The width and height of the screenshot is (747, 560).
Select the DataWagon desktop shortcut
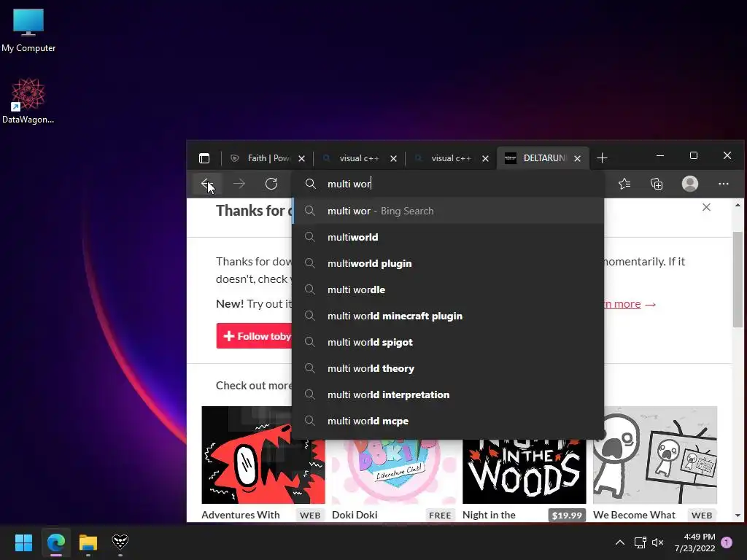[28, 101]
